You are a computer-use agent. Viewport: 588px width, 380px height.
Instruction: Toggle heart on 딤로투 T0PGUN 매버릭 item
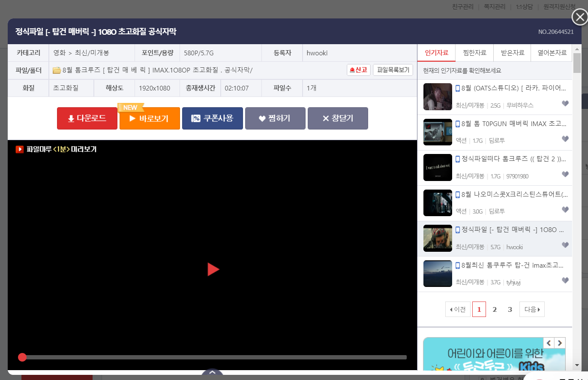[565, 139]
